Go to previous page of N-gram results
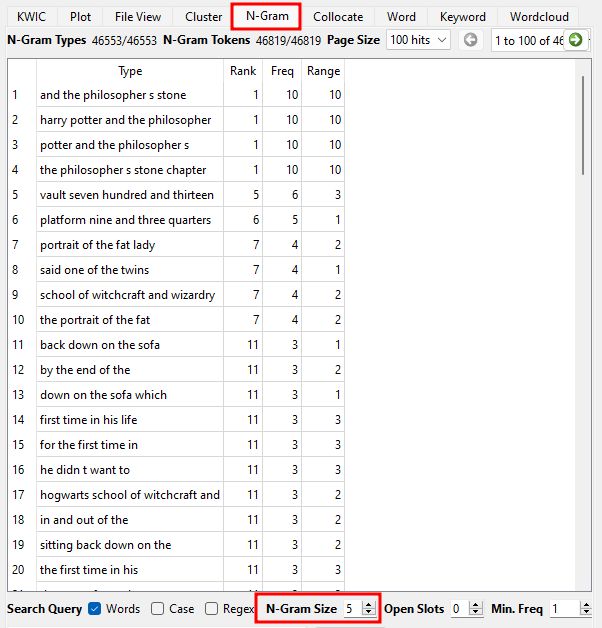This screenshot has width=602, height=628. click(x=470, y=40)
